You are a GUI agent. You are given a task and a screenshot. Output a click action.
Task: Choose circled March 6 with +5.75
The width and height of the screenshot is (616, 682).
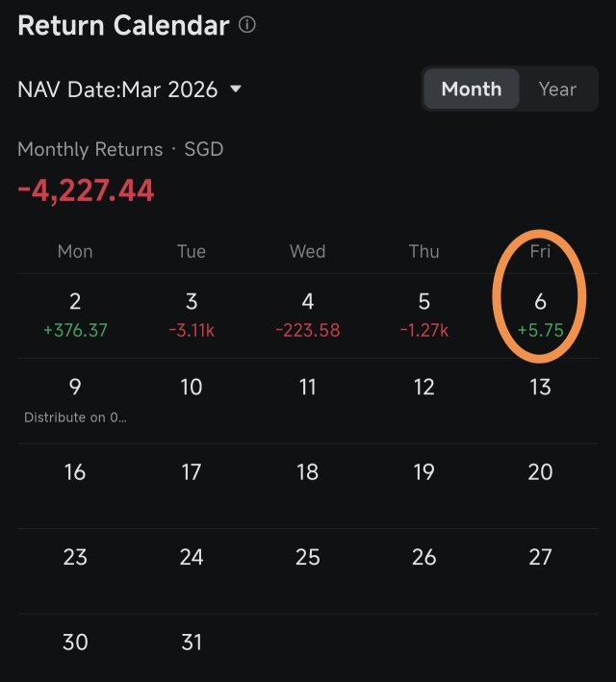pyautogui.click(x=540, y=316)
